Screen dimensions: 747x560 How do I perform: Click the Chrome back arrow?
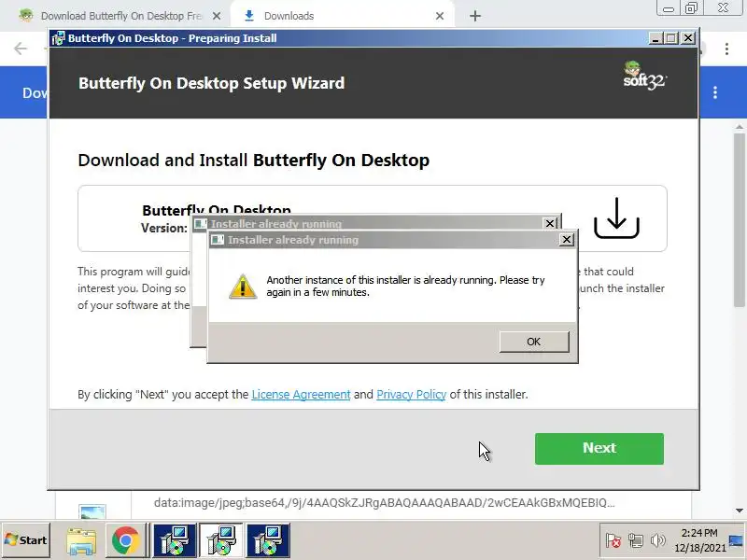(21, 49)
